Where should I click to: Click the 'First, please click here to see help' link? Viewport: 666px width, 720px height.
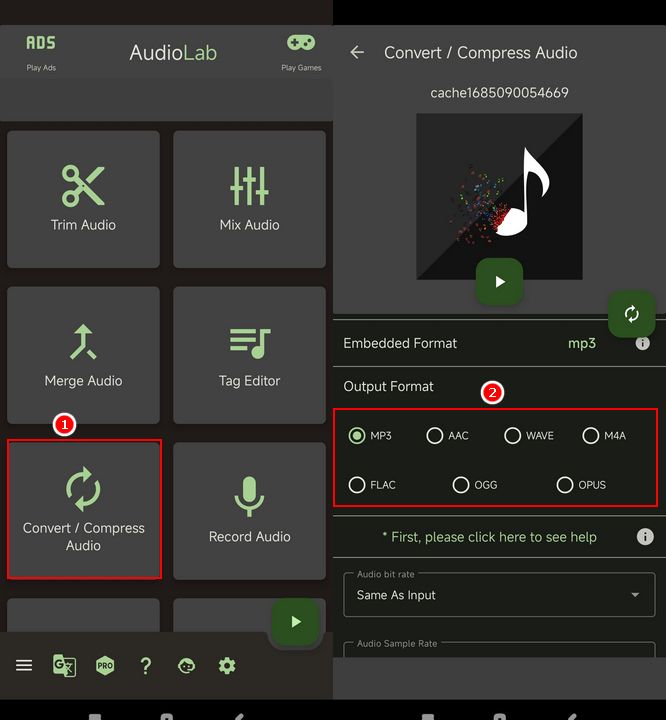(x=490, y=537)
